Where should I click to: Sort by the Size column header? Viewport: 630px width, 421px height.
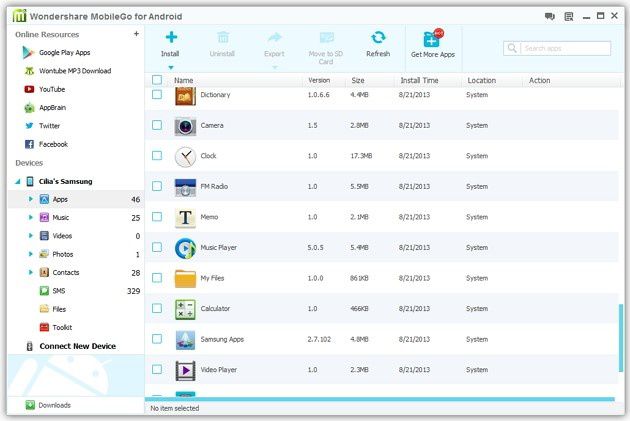(358, 80)
